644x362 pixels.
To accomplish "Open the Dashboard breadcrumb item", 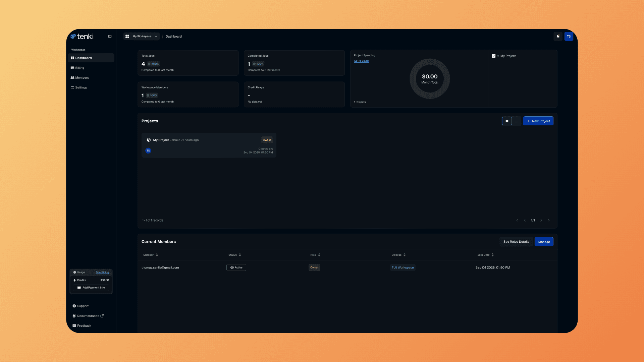I will click(174, 36).
